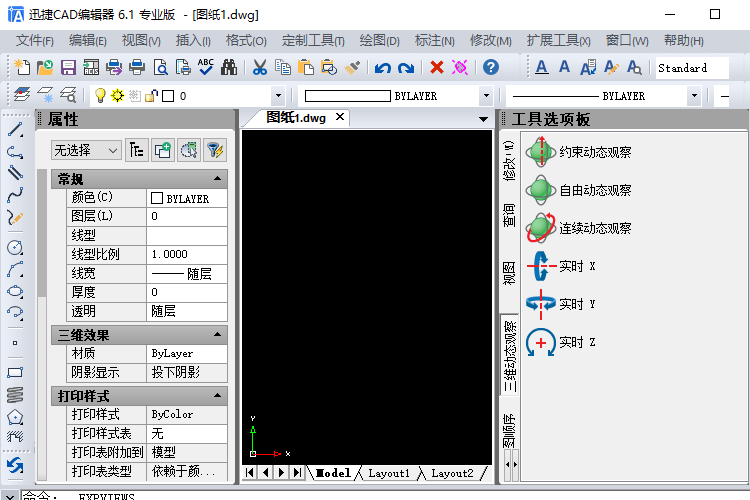The width and height of the screenshot is (750, 500).
Task: Click the red X delete icon
Action: coord(437,67)
